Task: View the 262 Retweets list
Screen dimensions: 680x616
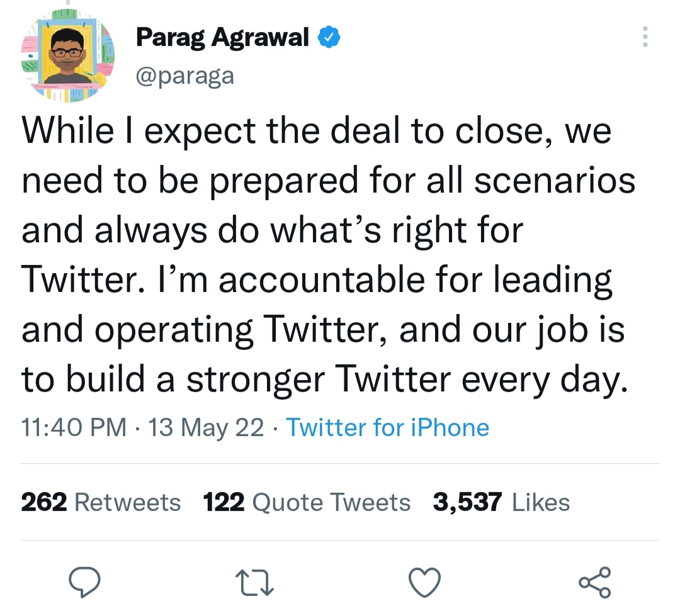Action: pos(101,502)
